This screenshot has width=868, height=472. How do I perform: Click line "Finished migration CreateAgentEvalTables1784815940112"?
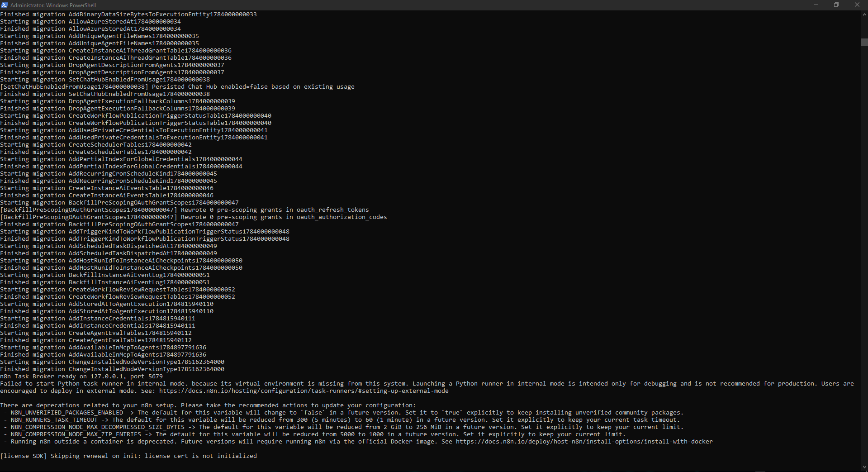96,340
